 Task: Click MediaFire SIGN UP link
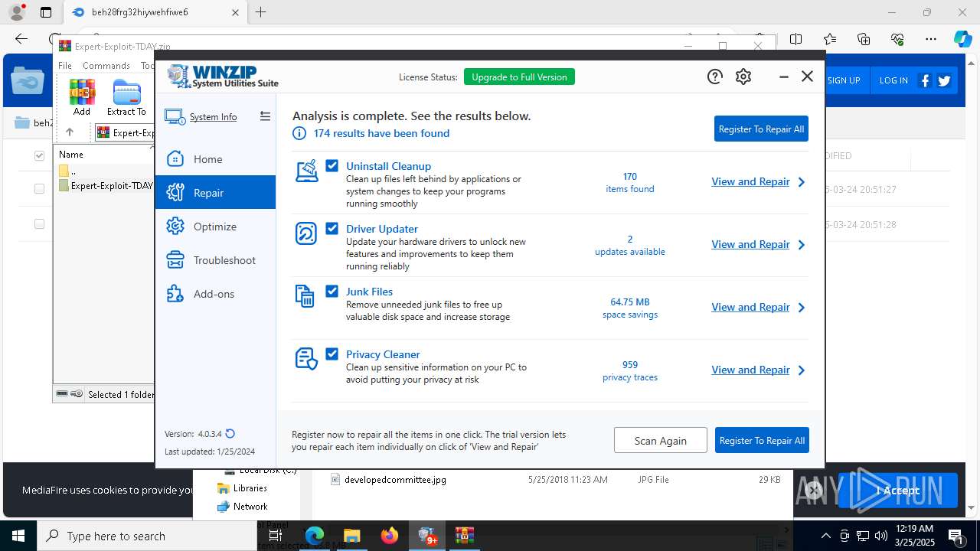844,80
